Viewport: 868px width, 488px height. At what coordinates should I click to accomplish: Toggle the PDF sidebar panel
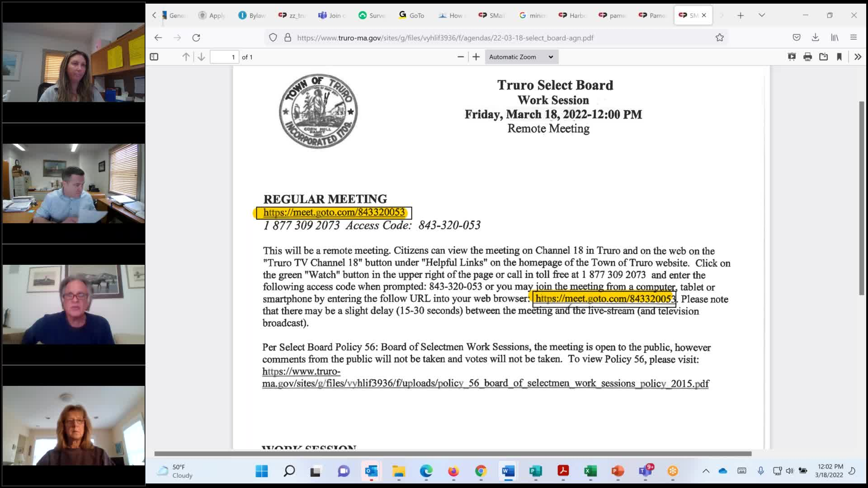point(154,57)
